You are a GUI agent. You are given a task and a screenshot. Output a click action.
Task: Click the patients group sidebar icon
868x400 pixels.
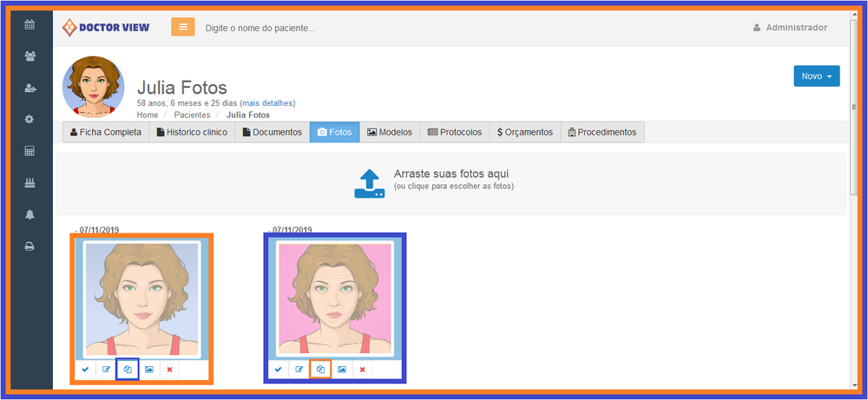click(30, 56)
